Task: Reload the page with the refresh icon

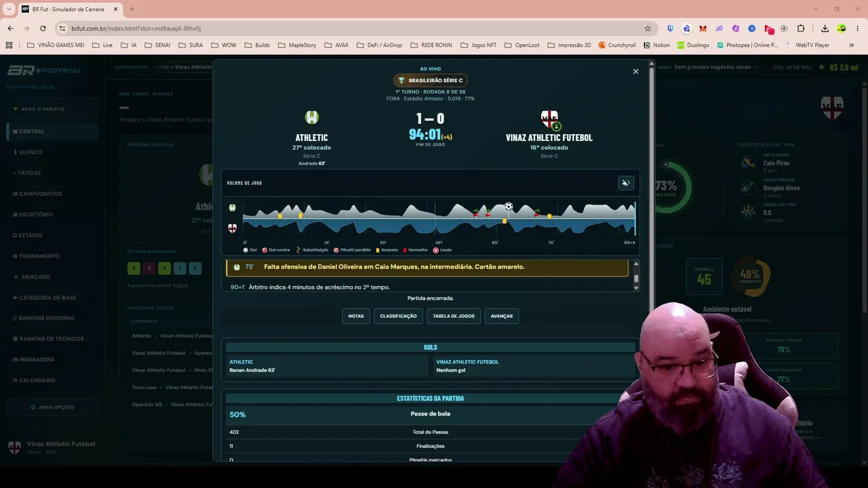Action: pyautogui.click(x=43, y=28)
